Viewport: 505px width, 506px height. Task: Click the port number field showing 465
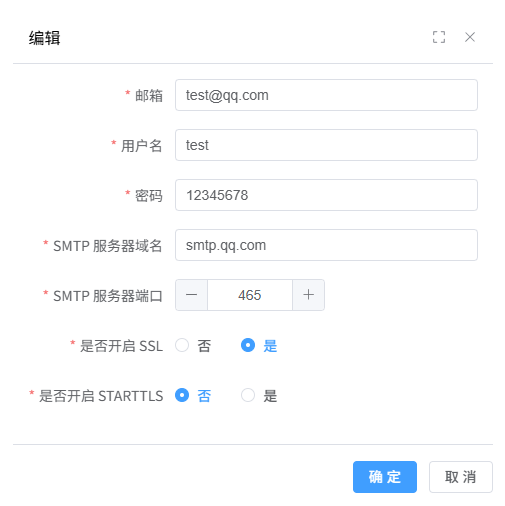pyautogui.click(x=250, y=295)
